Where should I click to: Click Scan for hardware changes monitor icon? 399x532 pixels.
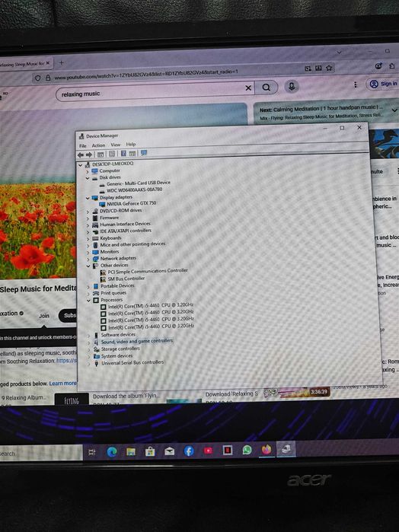pos(144,153)
